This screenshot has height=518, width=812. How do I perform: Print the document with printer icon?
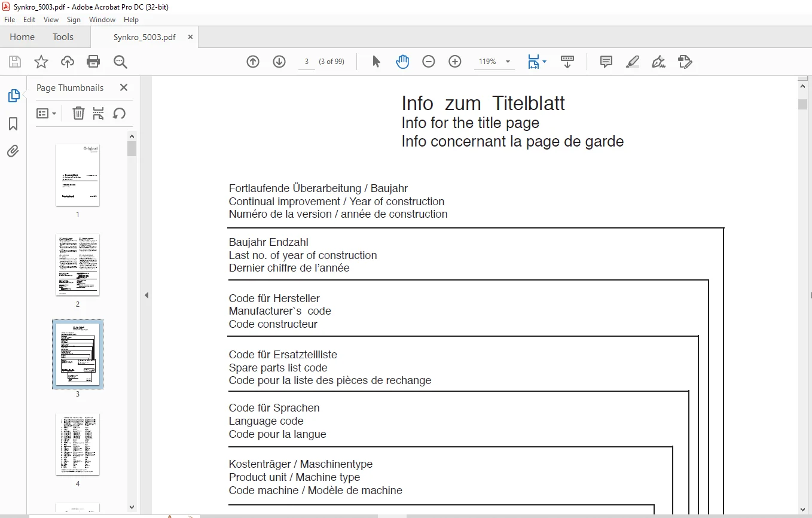click(x=93, y=62)
